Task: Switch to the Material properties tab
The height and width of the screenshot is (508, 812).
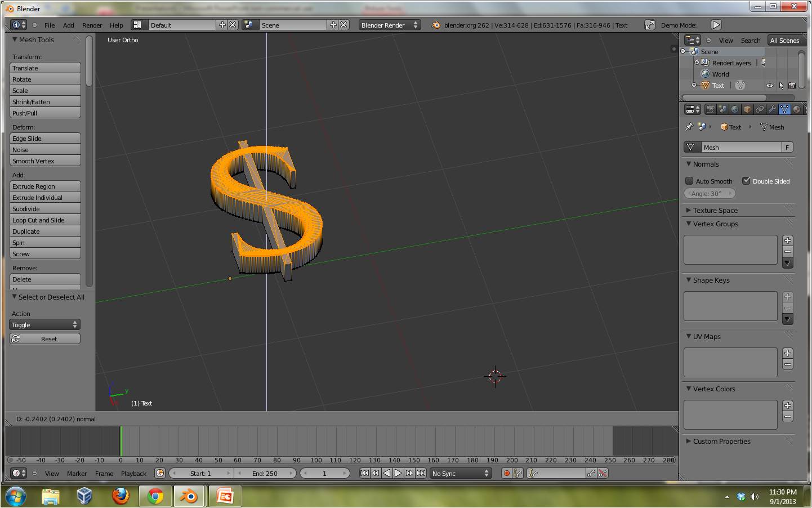Action: (797, 109)
